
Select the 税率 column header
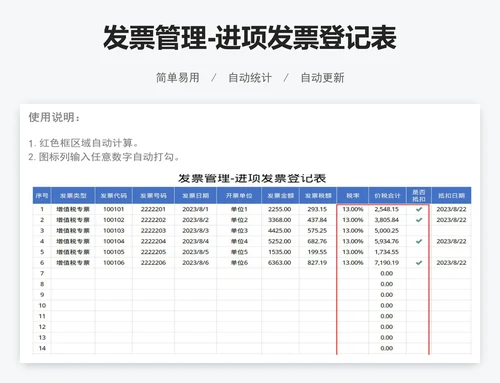pos(353,196)
